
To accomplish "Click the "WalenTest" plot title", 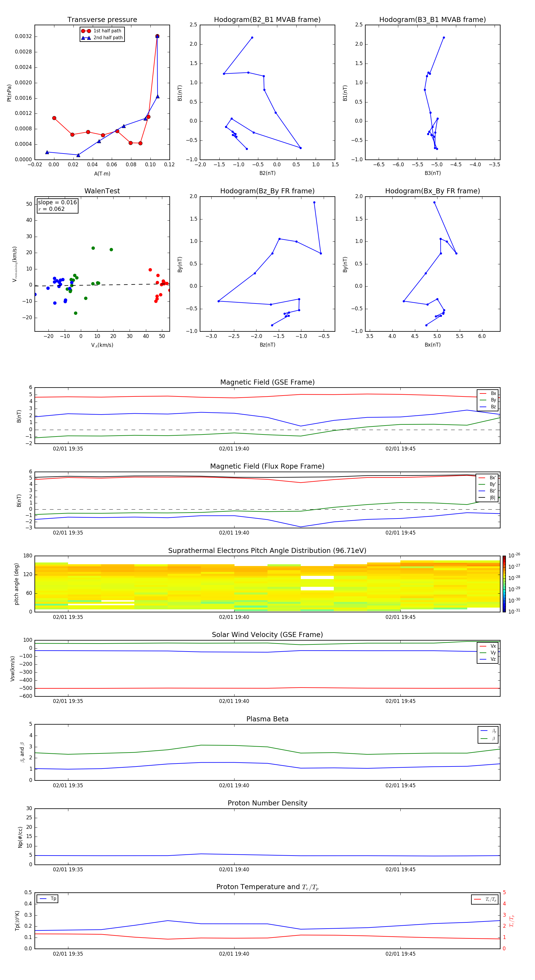I will click(x=102, y=191).
